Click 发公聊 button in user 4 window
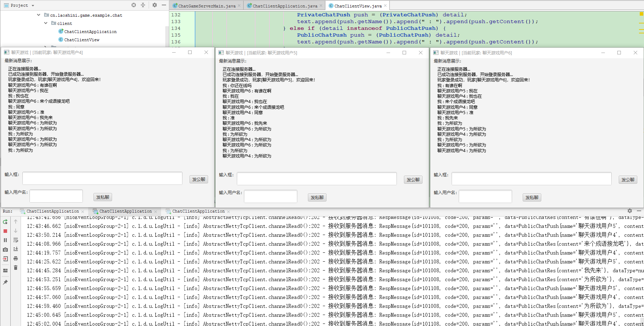This screenshot has width=644, height=326. coord(198,180)
